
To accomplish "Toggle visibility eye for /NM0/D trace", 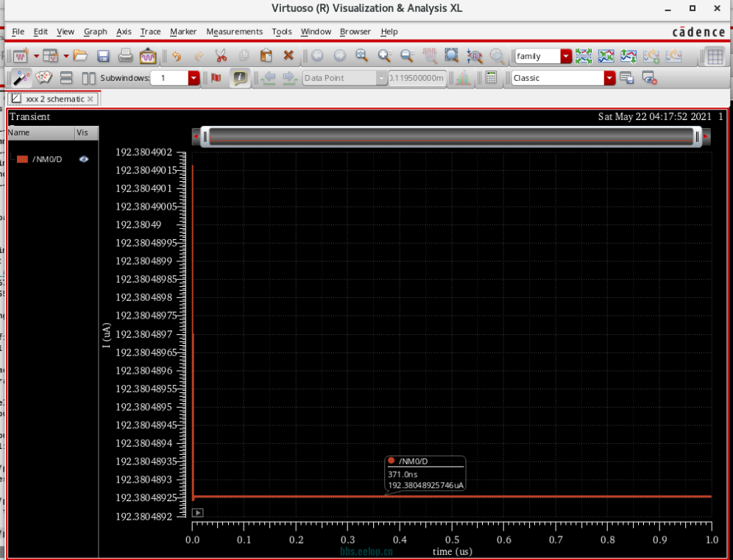I will (x=84, y=160).
